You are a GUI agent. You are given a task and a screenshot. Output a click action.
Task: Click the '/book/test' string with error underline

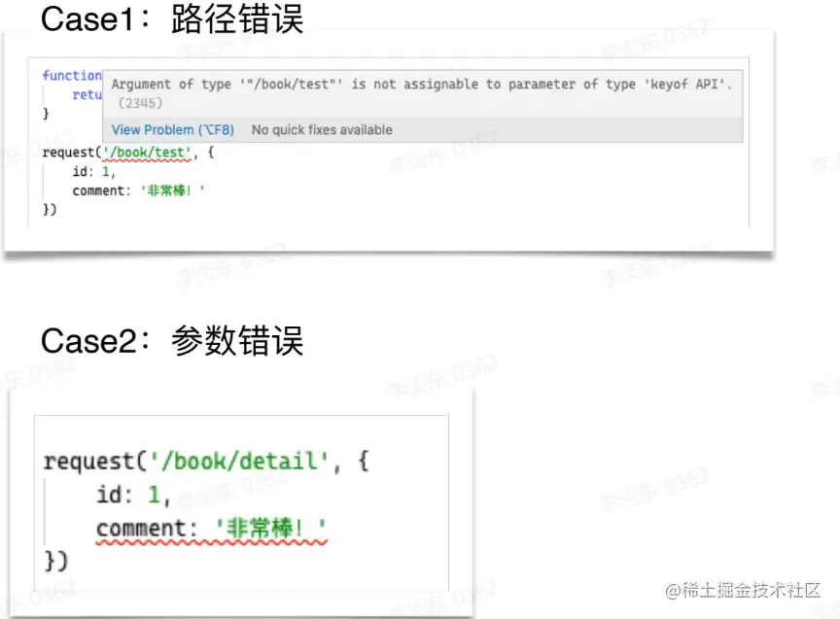tap(148, 153)
